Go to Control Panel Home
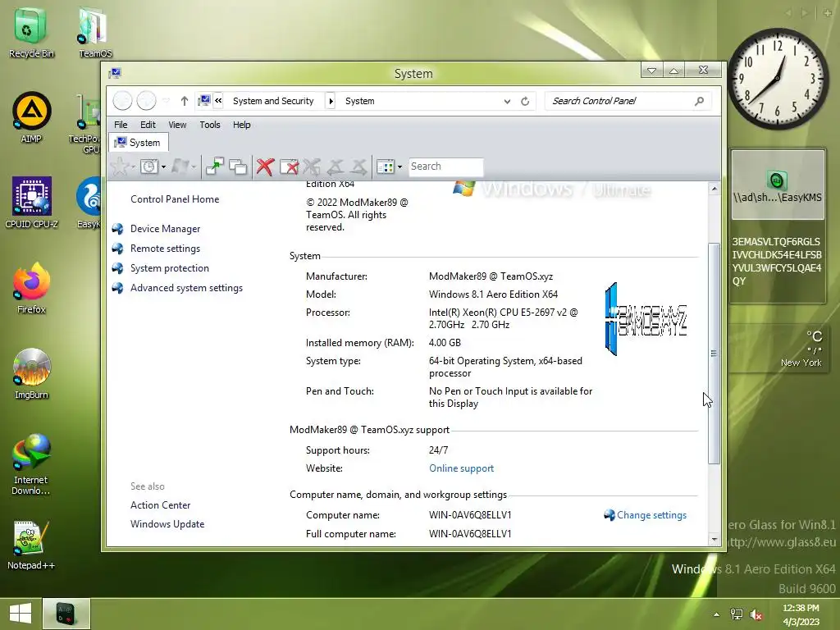The width and height of the screenshot is (840, 630). pyautogui.click(x=175, y=199)
